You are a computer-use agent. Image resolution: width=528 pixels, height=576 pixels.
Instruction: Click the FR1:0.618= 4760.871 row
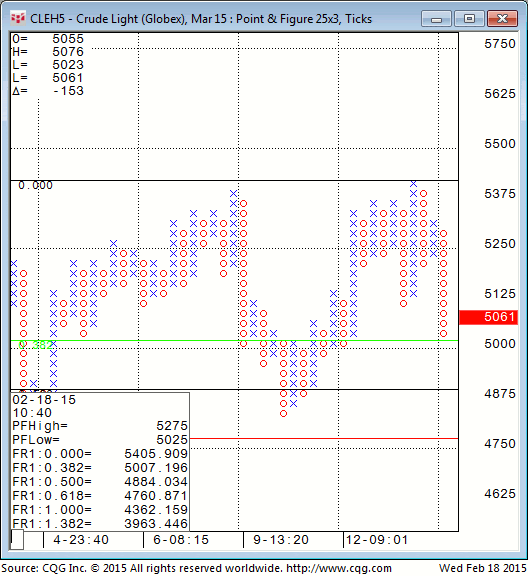coord(100,496)
